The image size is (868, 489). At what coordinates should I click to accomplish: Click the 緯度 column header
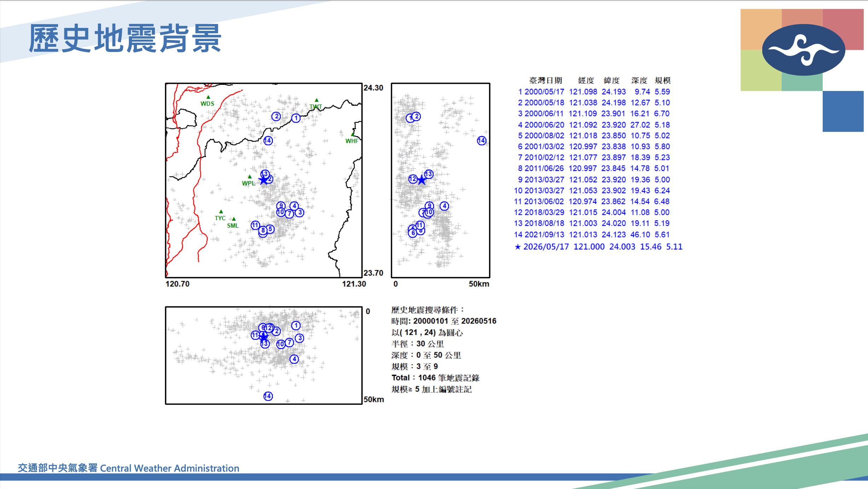click(x=612, y=81)
